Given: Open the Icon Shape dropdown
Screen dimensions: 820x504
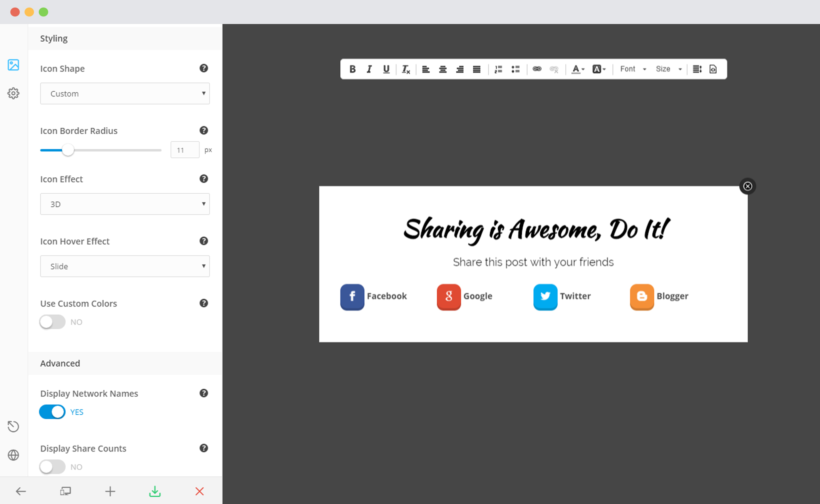Looking at the screenshot, I should point(125,93).
